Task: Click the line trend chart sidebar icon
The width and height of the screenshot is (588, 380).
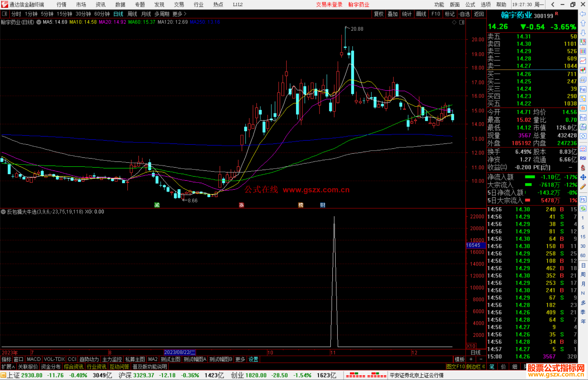Action: [583, 61]
